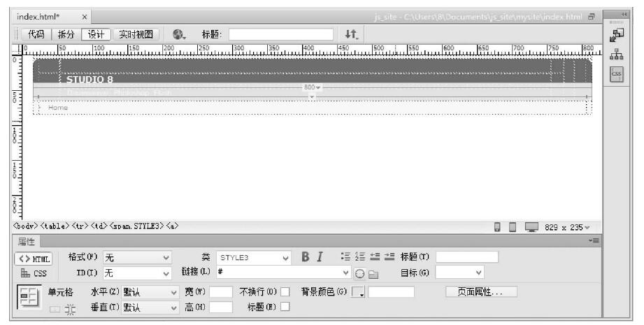This screenshot has height=325, width=644.
Task: Click the point-to-file target icon
Action: (x=359, y=273)
